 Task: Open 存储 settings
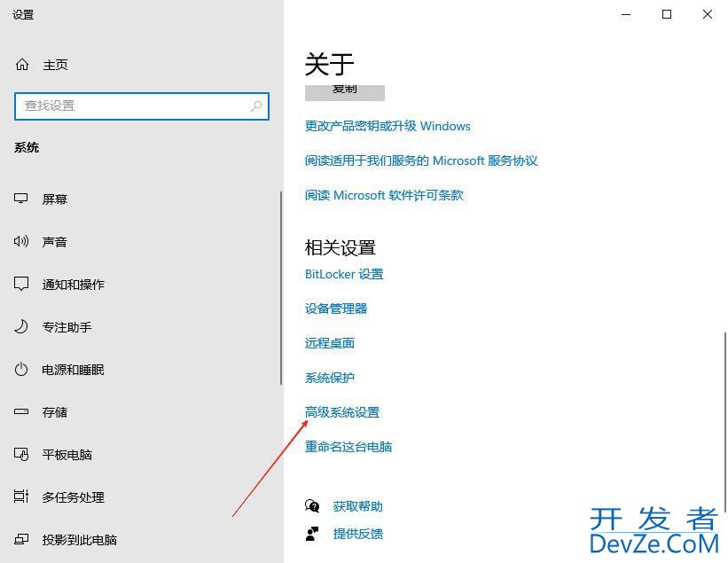tap(55, 412)
